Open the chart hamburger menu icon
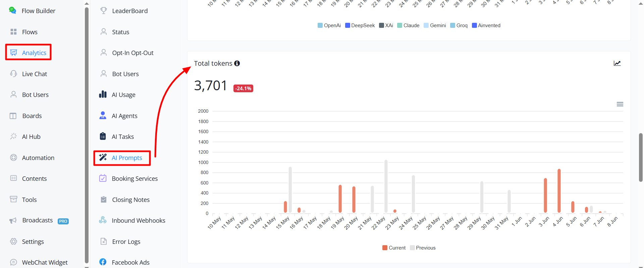 point(620,104)
